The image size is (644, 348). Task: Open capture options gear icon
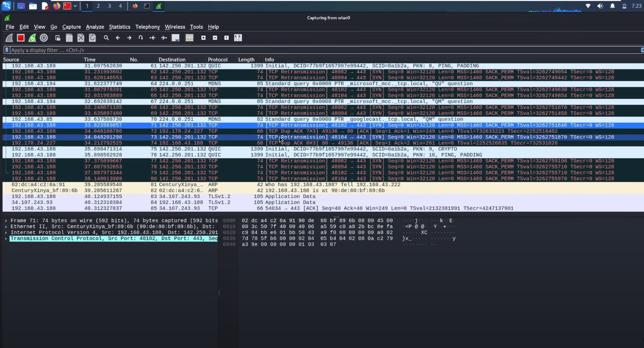[x=44, y=38]
